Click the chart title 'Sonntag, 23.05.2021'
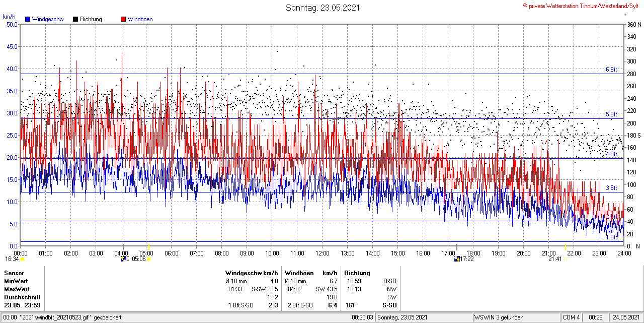The height and width of the screenshot is (323, 644). coord(323,8)
